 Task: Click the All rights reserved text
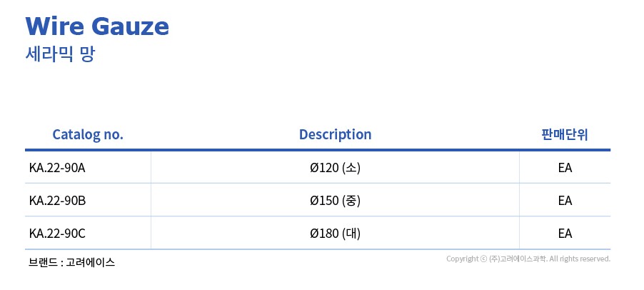580,259
